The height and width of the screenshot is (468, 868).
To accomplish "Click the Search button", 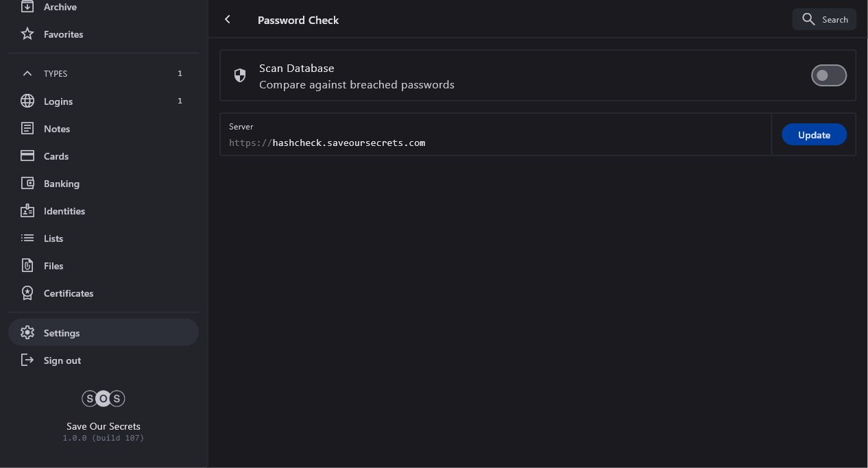I will click(x=824, y=19).
